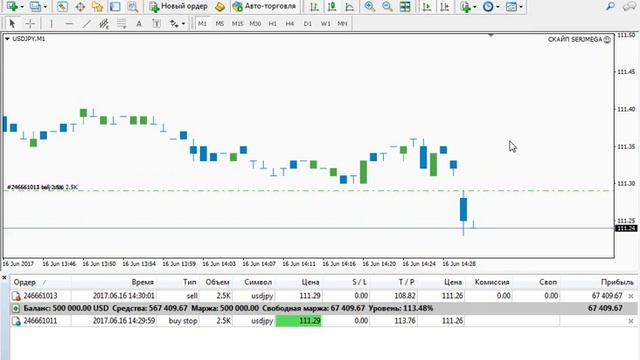Select the text A tool
This screenshot has width=640, height=360.
point(139,24)
